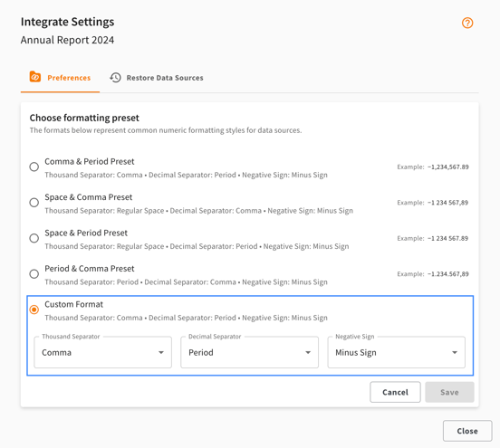Select the Custom Format radio button
The image size is (500, 448).
(x=34, y=310)
